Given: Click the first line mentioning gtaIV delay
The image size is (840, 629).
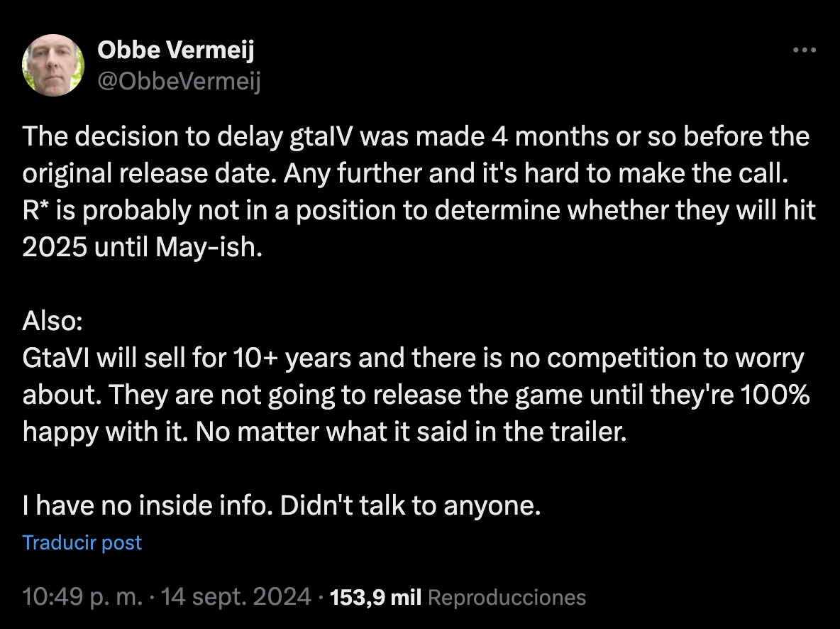Looking at the screenshot, I should click(x=416, y=136).
